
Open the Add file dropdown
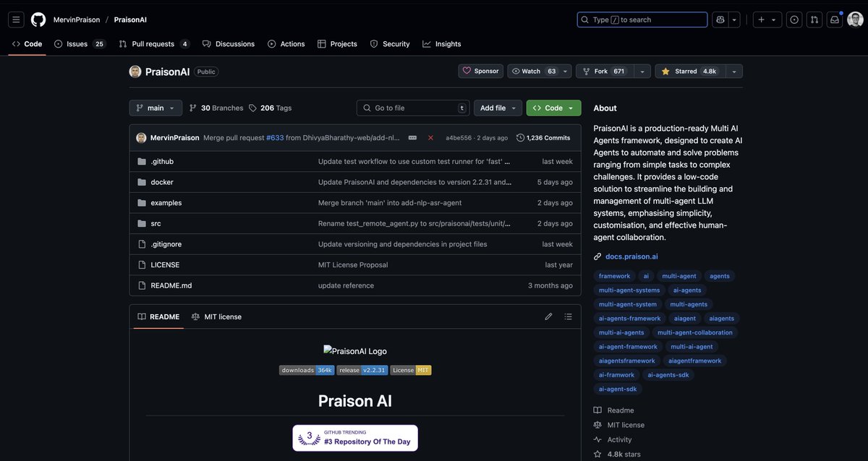coord(498,108)
